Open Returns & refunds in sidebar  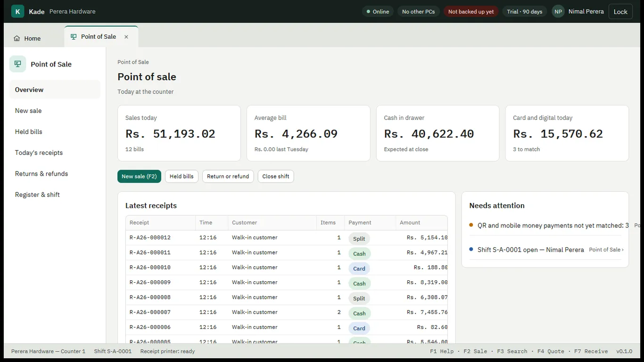point(55,174)
